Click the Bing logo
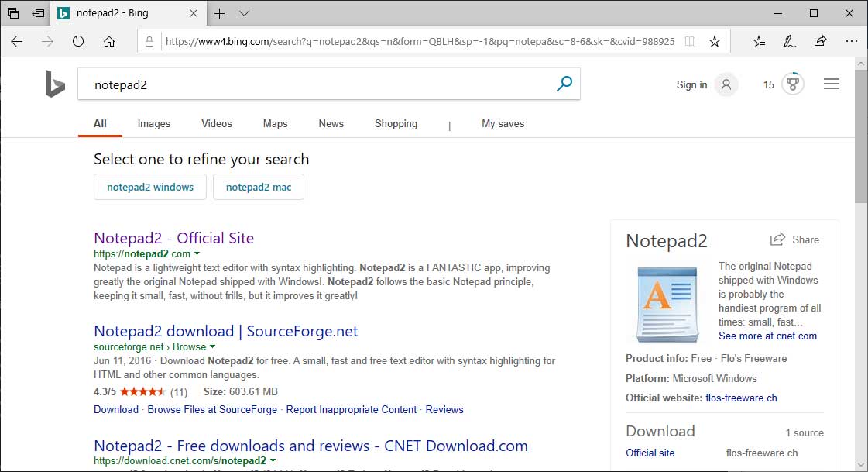This screenshot has height=472, width=868. (x=55, y=84)
